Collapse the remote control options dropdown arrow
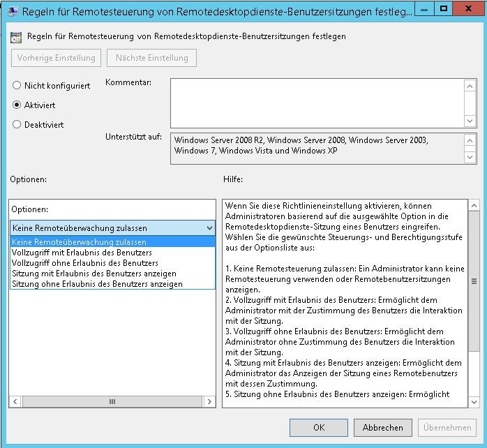The height and width of the screenshot is (448, 487). [209, 228]
